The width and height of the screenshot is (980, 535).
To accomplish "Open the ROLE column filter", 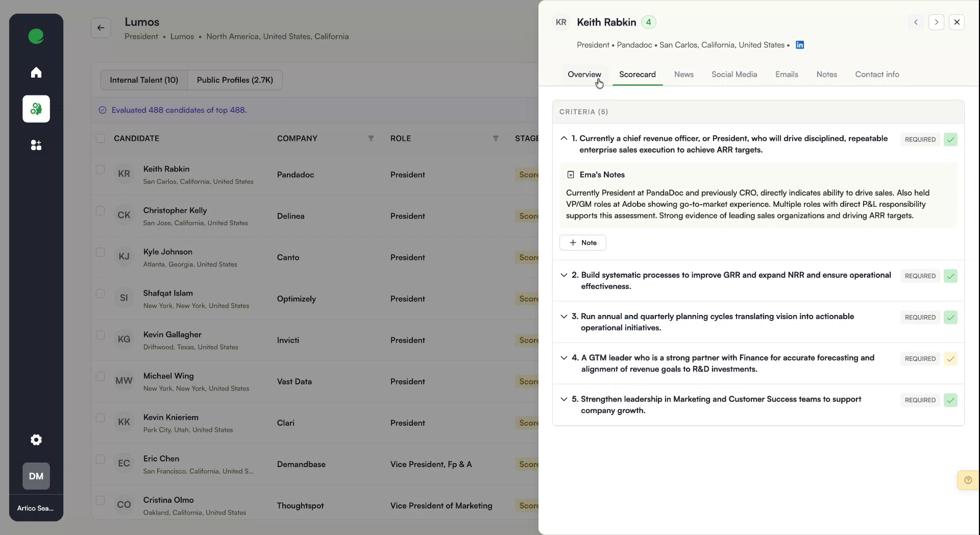I will 495,138.
